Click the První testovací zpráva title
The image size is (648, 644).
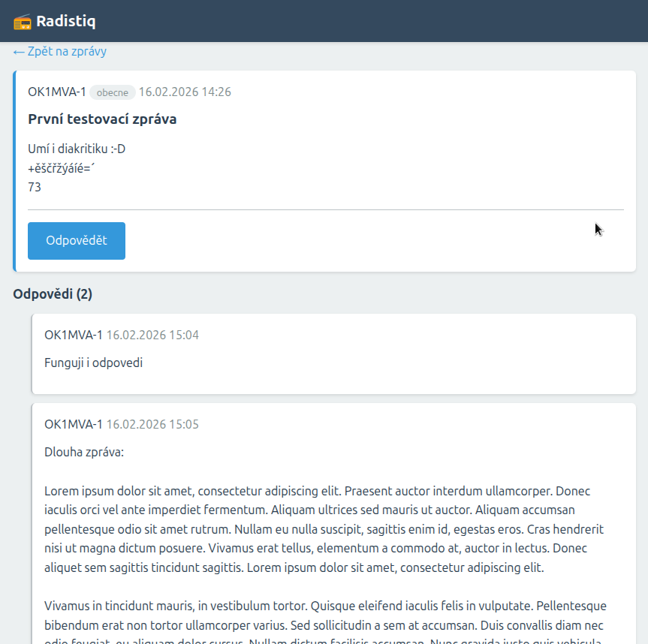pyautogui.click(x=102, y=119)
